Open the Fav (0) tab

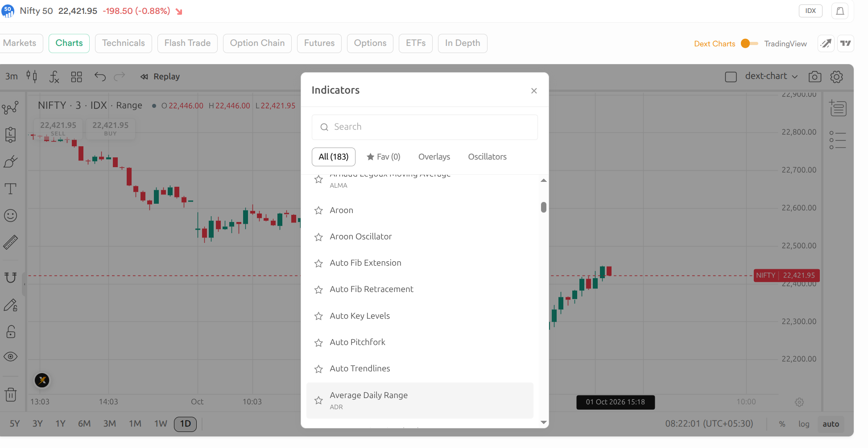(x=384, y=157)
